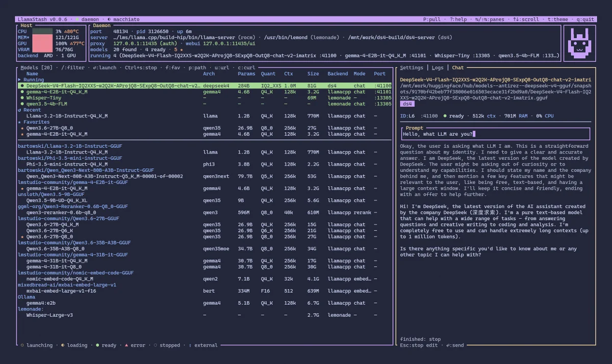The image size is (612, 364).
Task: Click the GPU usage bar in Host panel
Action: pyautogui.click(x=42, y=43)
